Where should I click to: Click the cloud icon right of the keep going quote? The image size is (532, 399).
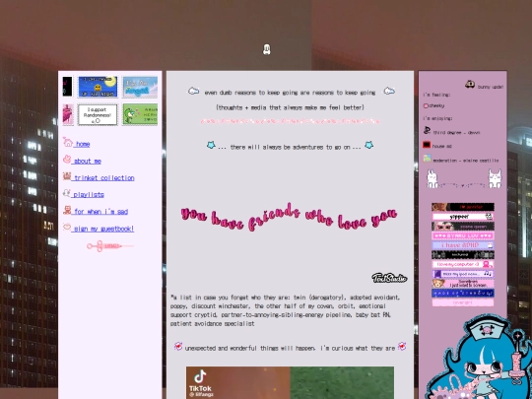389,91
